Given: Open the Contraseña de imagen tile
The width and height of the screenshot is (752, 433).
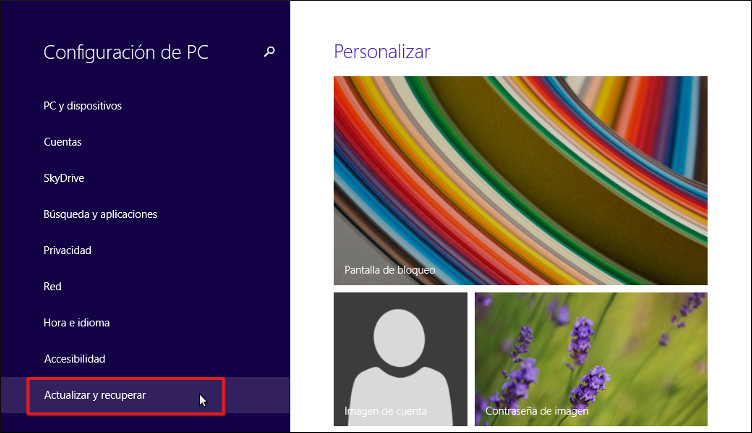Looking at the screenshot, I should [591, 359].
